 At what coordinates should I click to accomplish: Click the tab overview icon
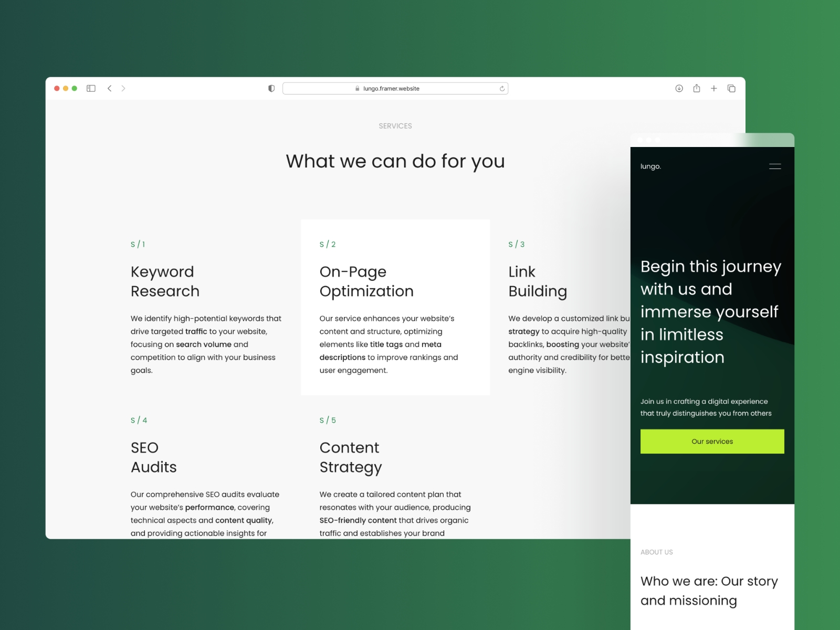pyautogui.click(x=731, y=88)
